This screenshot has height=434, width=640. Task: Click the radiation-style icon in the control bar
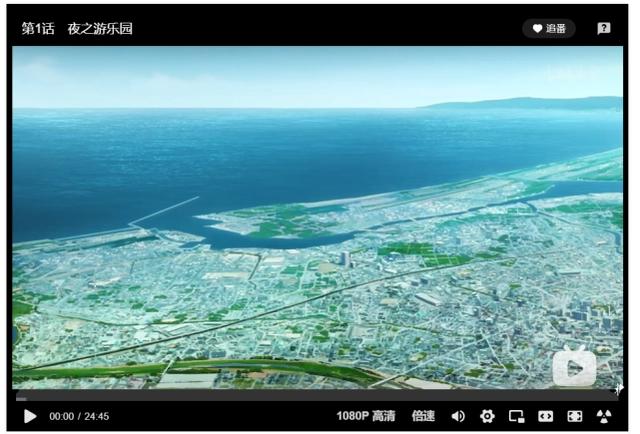[604, 416]
